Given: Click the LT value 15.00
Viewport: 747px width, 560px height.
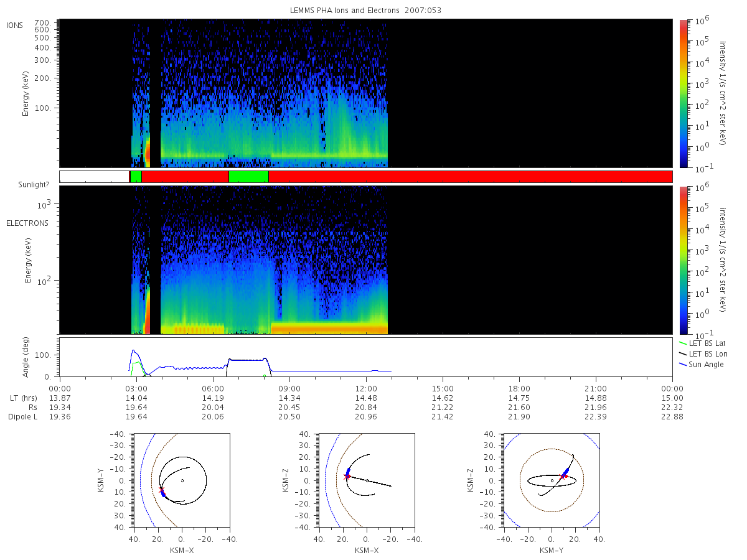Looking at the screenshot, I should point(672,398).
